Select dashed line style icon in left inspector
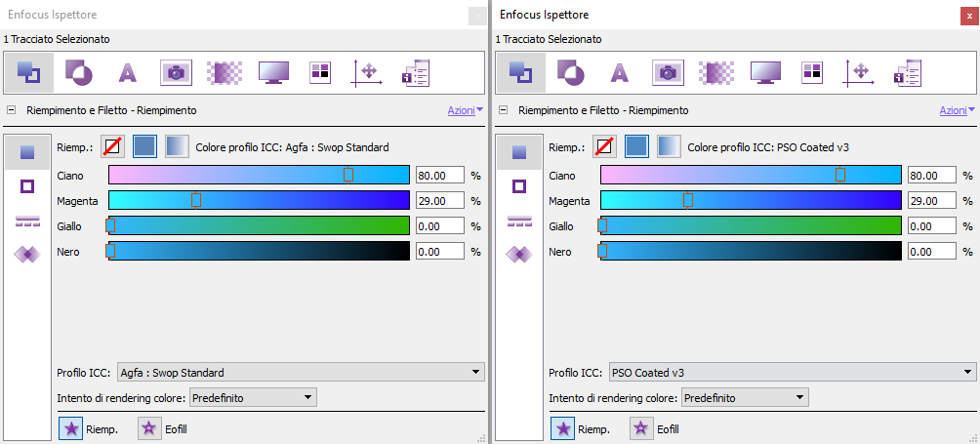980x444 pixels. click(x=27, y=221)
